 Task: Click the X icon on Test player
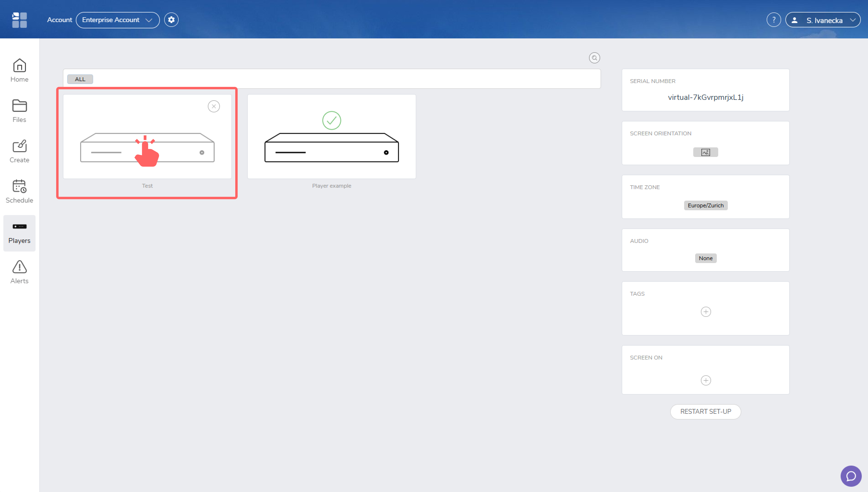coord(214,107)
